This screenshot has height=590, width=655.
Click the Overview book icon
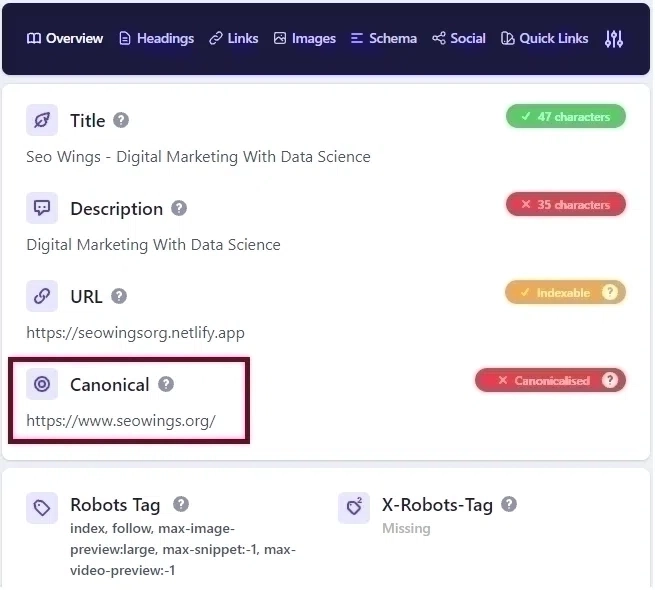tap(34, 38)
